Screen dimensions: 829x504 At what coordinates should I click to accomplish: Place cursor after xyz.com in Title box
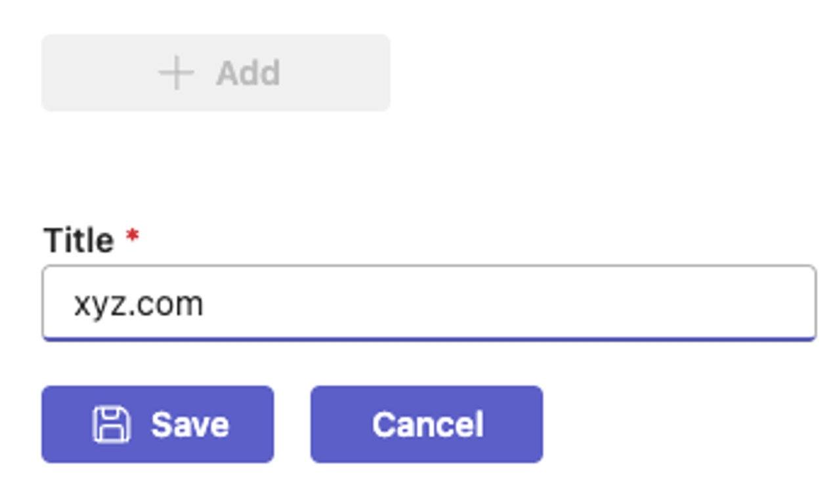[x=207, y=304]
